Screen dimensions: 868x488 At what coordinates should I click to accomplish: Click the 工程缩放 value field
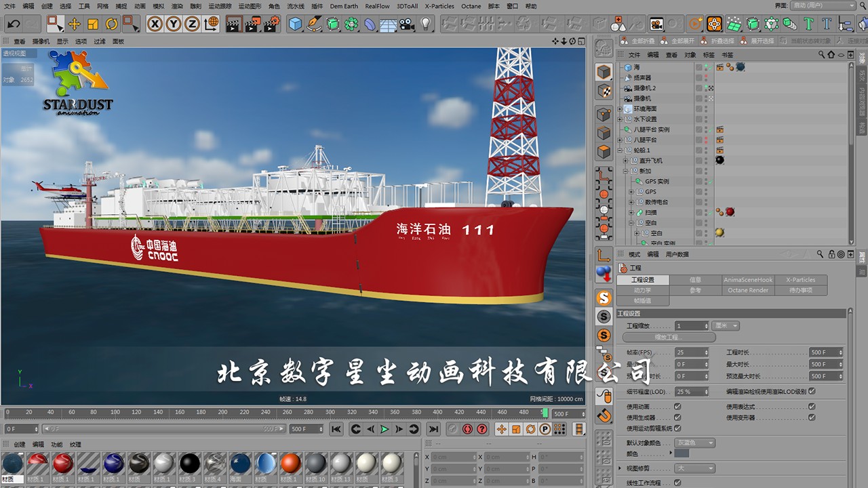692,326
